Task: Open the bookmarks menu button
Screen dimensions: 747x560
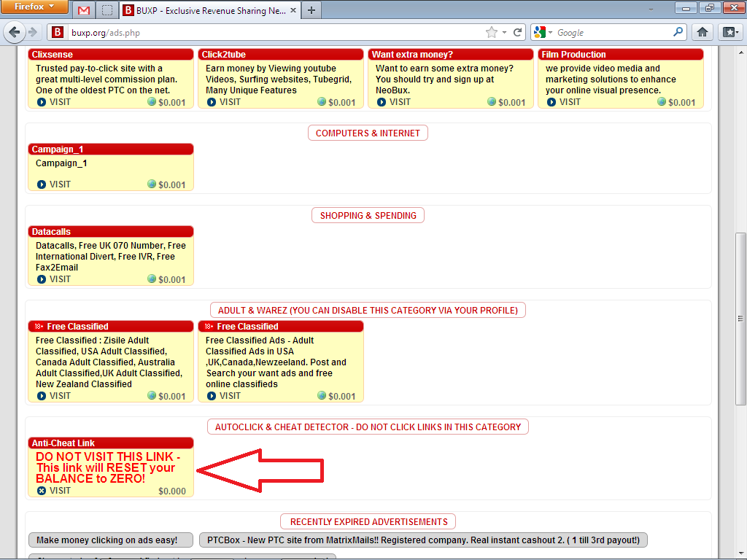Action: click(729, 32)
